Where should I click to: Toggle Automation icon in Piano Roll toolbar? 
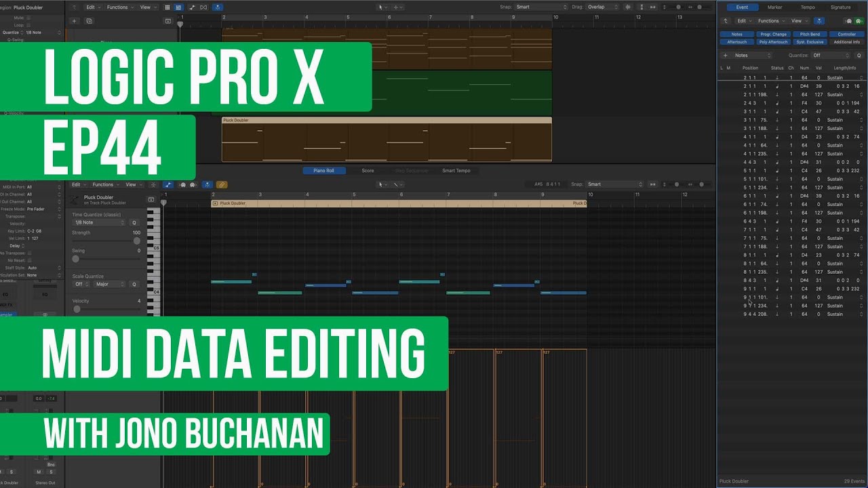168,184
